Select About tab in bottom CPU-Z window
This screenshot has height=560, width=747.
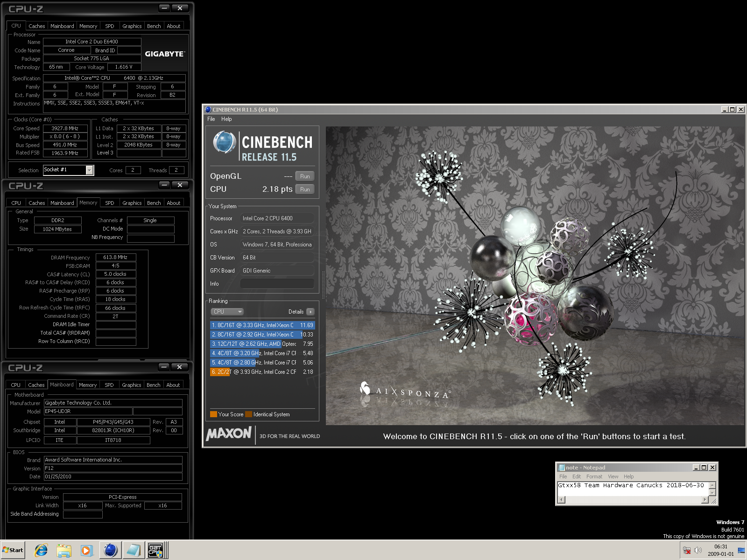pyautogui.click(x=173, y=385)
